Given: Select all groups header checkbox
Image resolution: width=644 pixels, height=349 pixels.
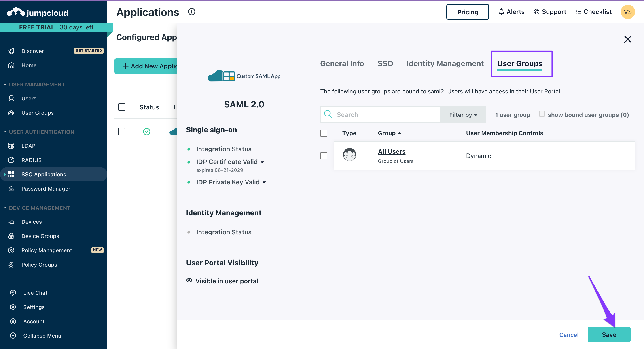Looking at the screenshot, I should [324, 133].
